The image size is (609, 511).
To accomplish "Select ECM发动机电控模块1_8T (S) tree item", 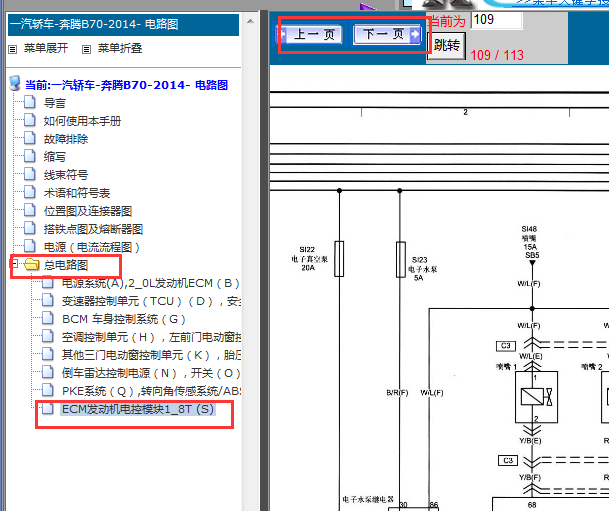I will (138, 409).
